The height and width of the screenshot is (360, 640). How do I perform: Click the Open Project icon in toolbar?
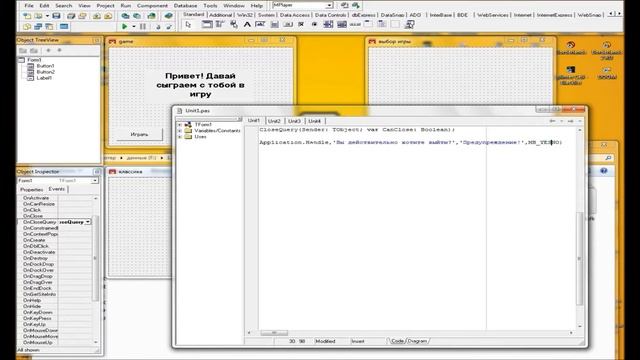coord(82,16)
